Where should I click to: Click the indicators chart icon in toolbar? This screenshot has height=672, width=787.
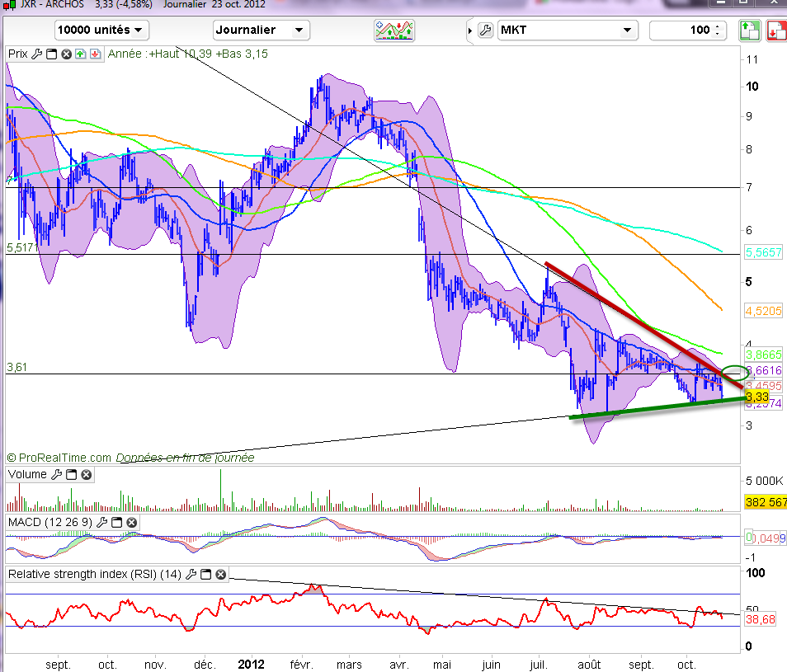(393, 31)
